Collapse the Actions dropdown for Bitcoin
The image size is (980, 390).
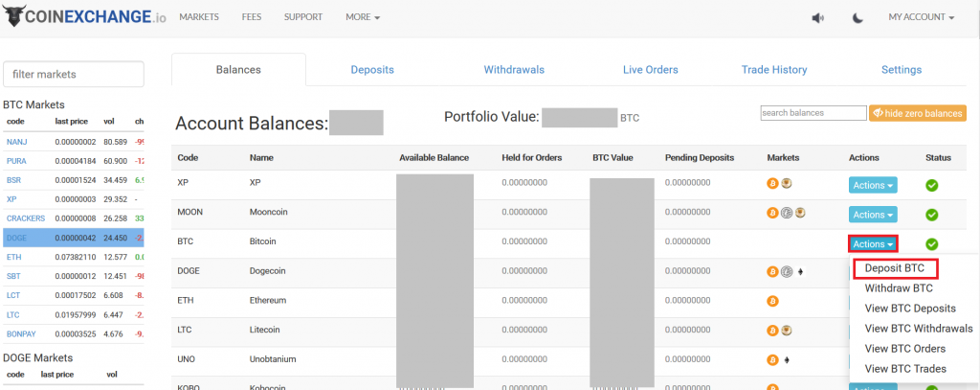[873, 244]
